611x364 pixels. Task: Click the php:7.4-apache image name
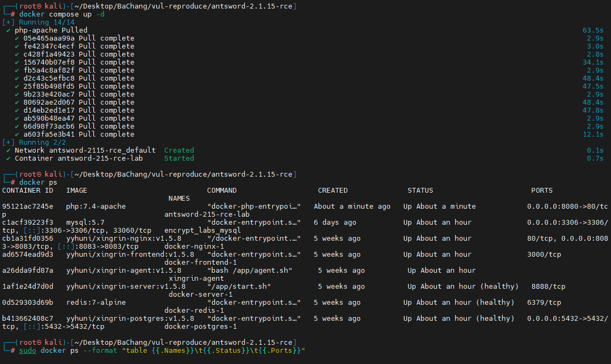tap(96, 207)
